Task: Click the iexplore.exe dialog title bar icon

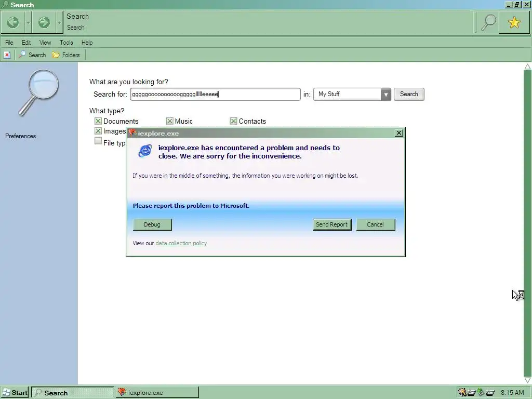Action: [132, 132]
